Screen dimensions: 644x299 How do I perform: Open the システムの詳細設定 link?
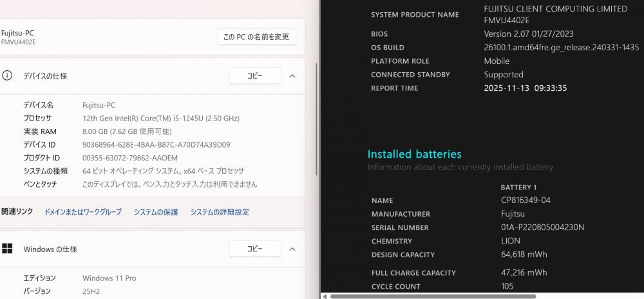tap(220, 212)
